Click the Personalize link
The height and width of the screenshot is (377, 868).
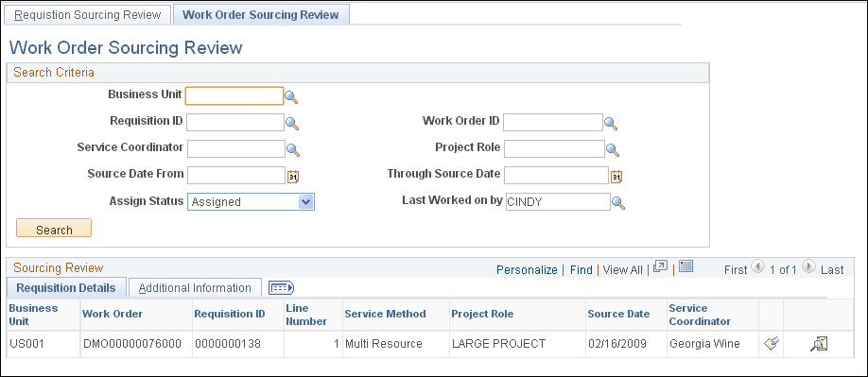coord(527,270)
